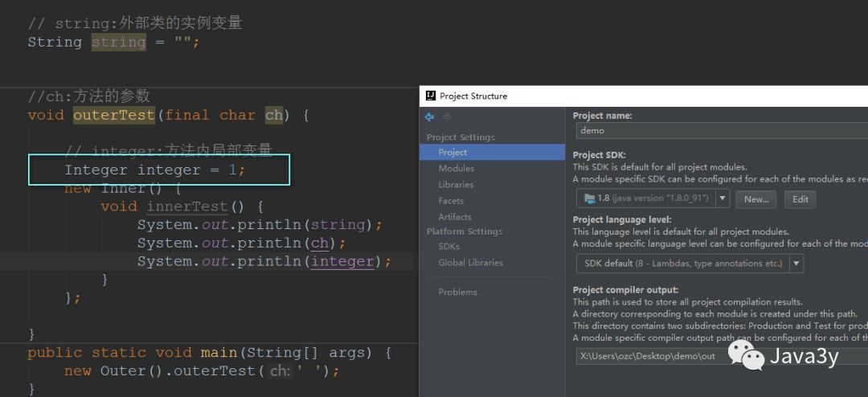Click System.out.println(ch) line in editor
This screenshot has height=397, width=868.
tap(241, 243)
